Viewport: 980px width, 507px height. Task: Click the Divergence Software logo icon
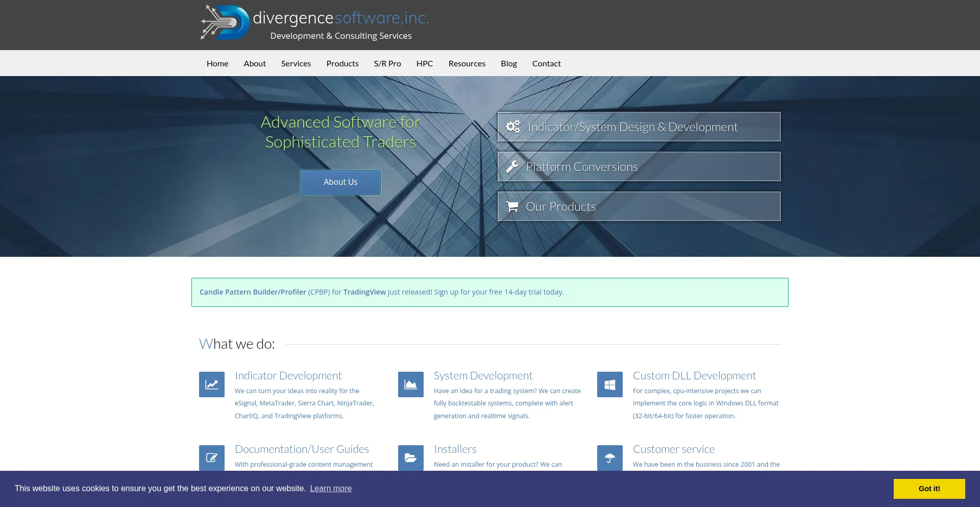(x=225, y=23)
